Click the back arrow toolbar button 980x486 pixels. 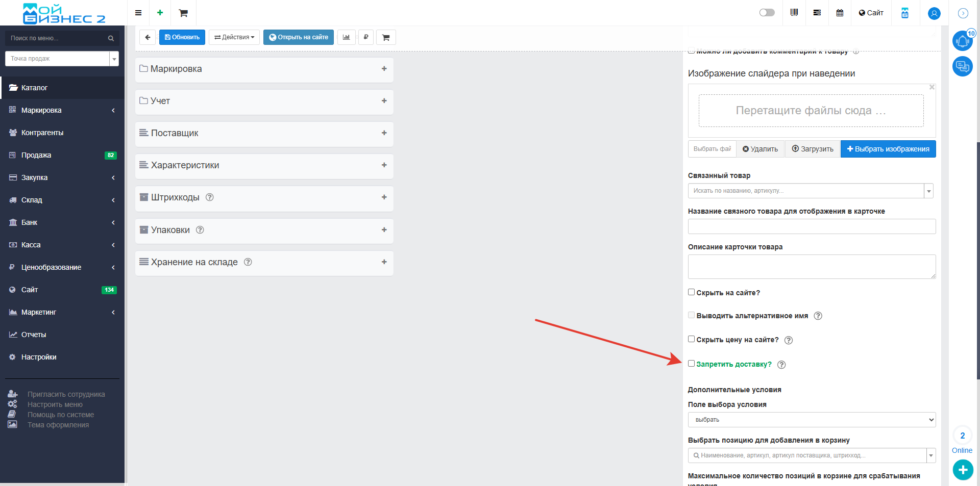[148, 37]
